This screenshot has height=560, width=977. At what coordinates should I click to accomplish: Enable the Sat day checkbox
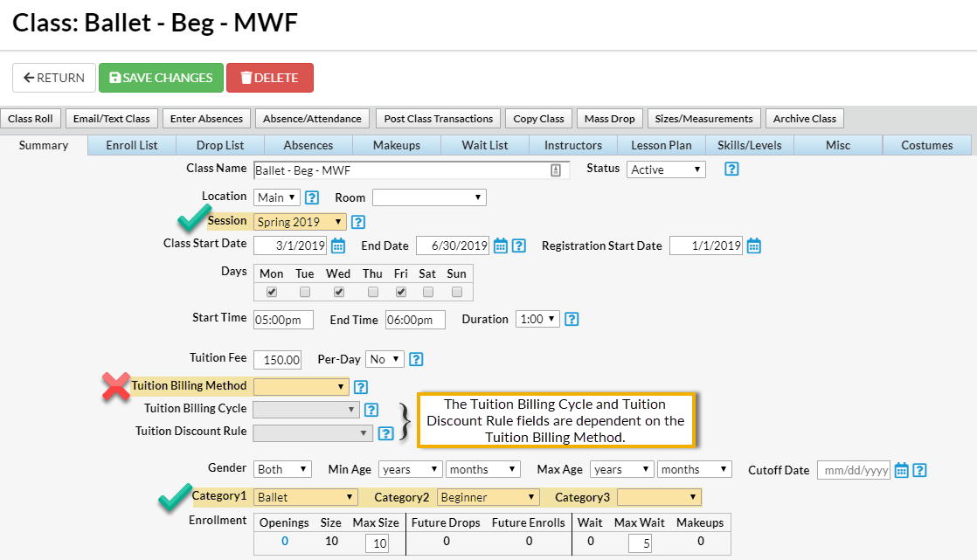click(x=428, y=292)
